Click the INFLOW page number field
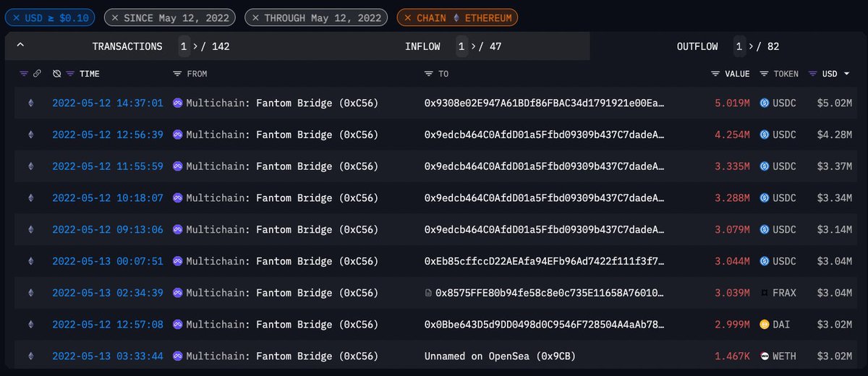 [462, 46]
